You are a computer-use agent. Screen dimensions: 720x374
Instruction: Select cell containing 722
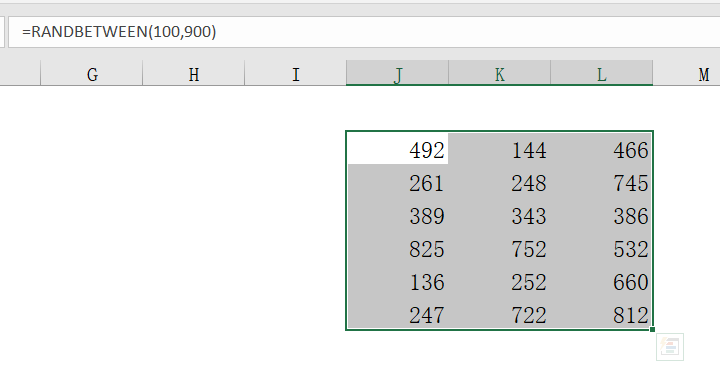500,313
